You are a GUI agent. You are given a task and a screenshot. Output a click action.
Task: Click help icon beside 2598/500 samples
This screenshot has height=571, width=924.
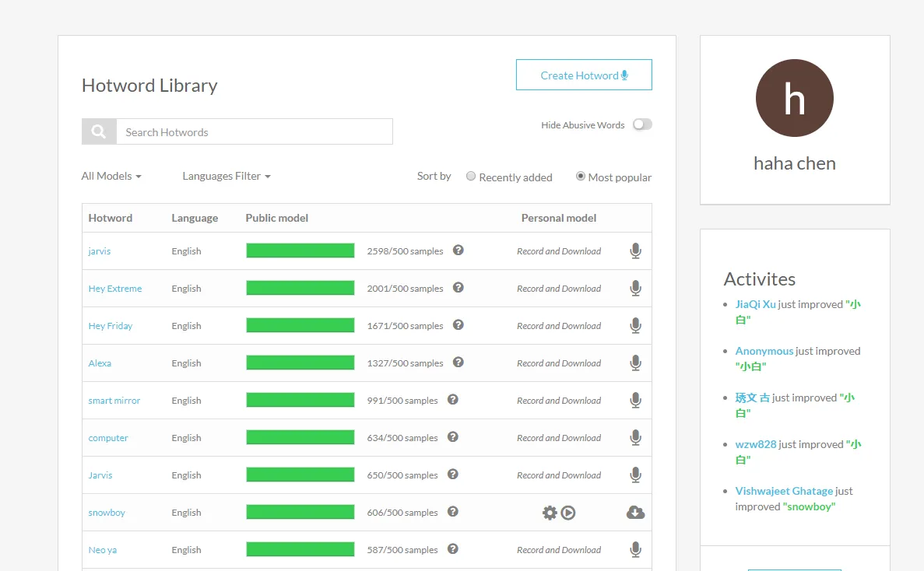coord(458,250)
